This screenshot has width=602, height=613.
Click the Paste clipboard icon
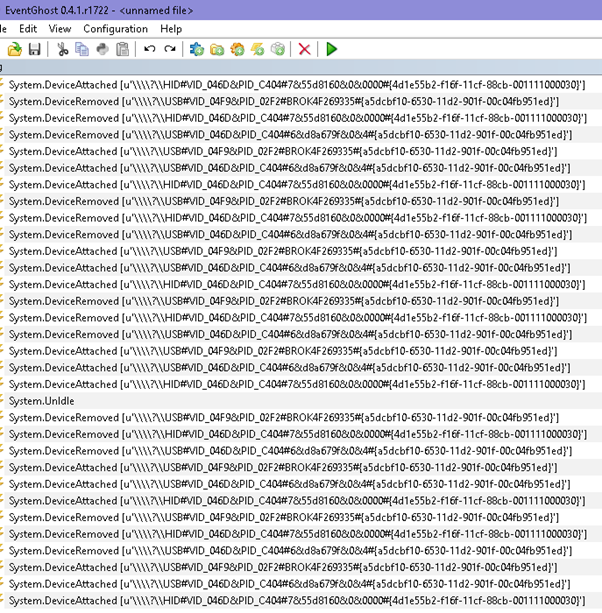pyautogui.click(x=122, y=50)
